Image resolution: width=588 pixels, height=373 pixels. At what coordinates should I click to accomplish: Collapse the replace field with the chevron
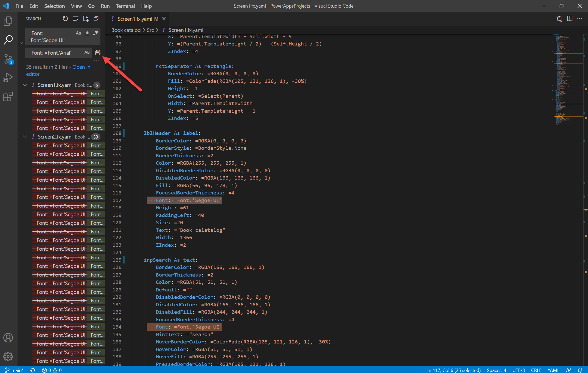21,43
